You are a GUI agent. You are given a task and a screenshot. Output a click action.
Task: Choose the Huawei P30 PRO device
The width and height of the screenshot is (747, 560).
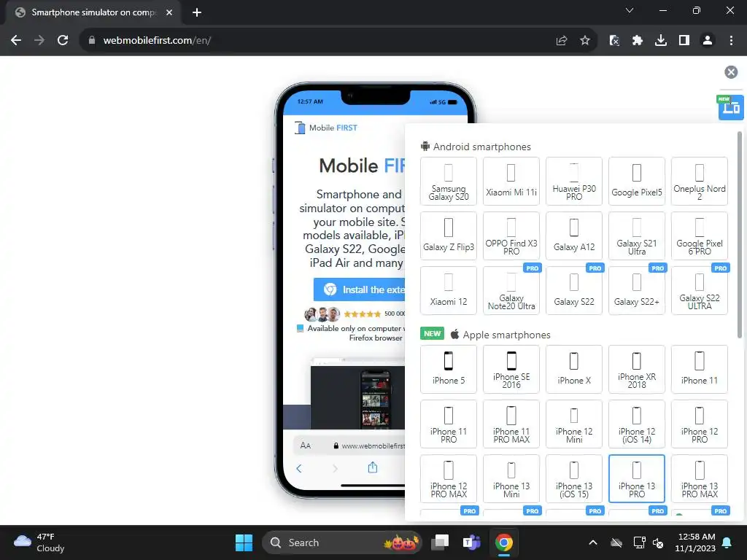click(x=574, y=182)
